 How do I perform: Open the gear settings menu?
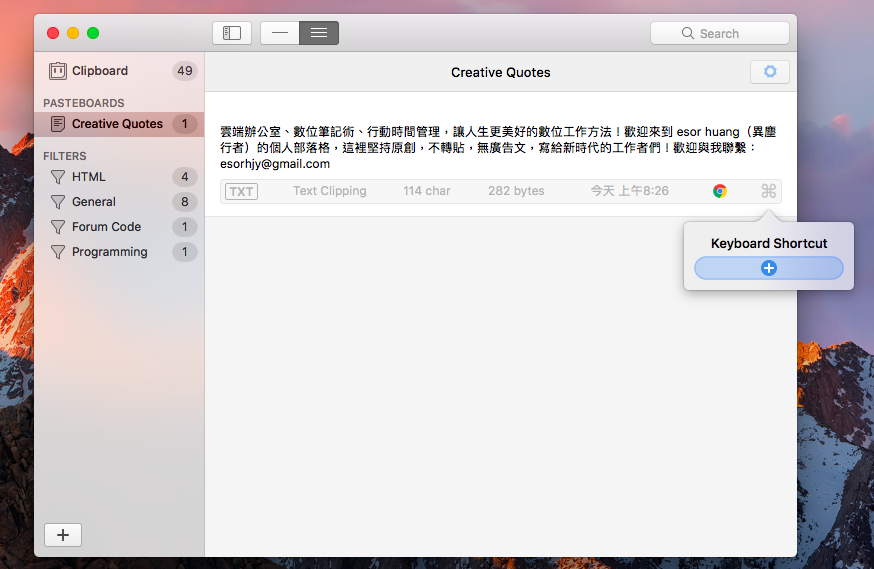pos(770,72)
